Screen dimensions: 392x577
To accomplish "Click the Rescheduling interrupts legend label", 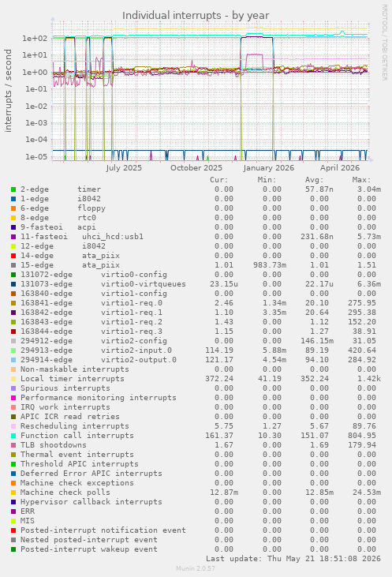I will [x=75, y=426].
